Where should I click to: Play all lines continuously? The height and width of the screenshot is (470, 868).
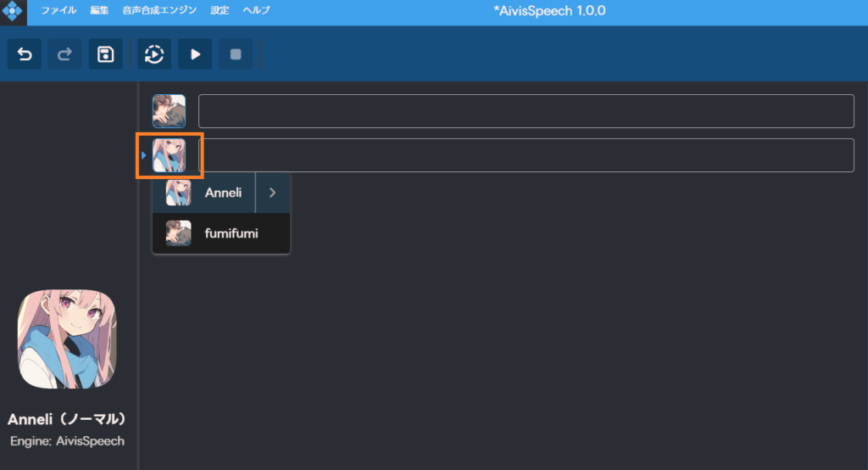coord(154,54)
